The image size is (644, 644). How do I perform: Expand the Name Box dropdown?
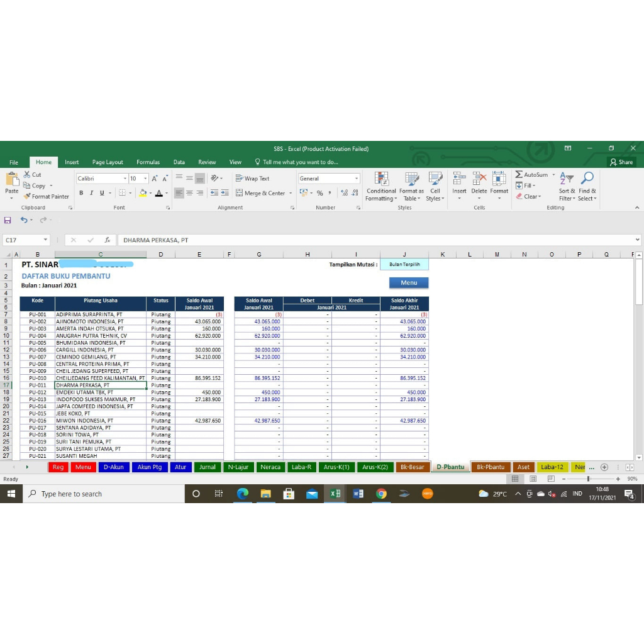(x=45, y=240)
